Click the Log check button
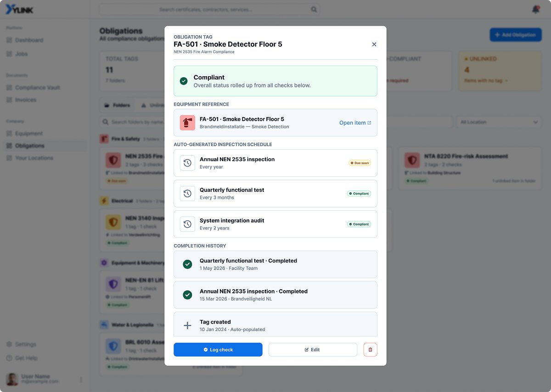This screenshot has width=551, height=392. pyautogui.click(x=218, y=350)
